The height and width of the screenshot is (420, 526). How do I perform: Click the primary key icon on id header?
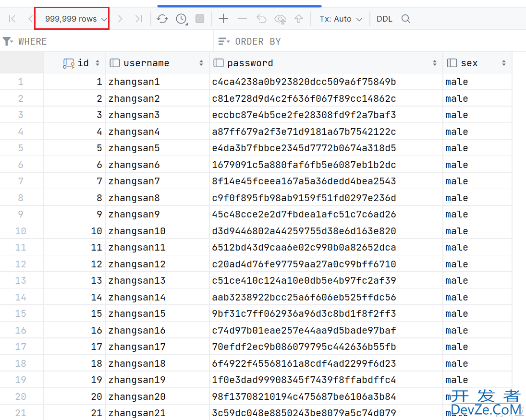[x=69, y=63]
